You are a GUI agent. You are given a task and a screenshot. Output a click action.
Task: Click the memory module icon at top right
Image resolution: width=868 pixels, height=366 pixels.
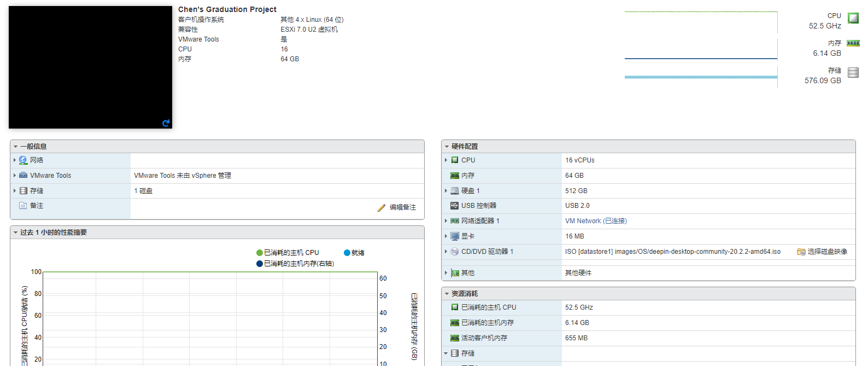(x=853, y=43)
